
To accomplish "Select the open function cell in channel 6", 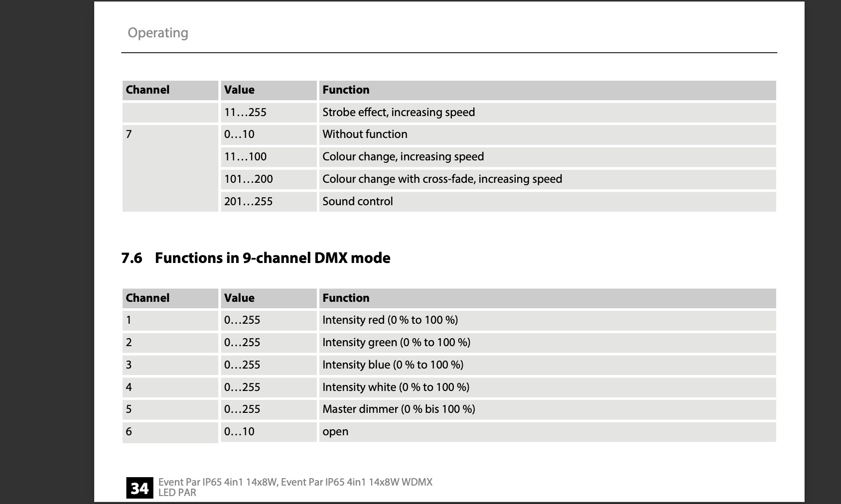I will pyautogui.click(x=548, y=432).
